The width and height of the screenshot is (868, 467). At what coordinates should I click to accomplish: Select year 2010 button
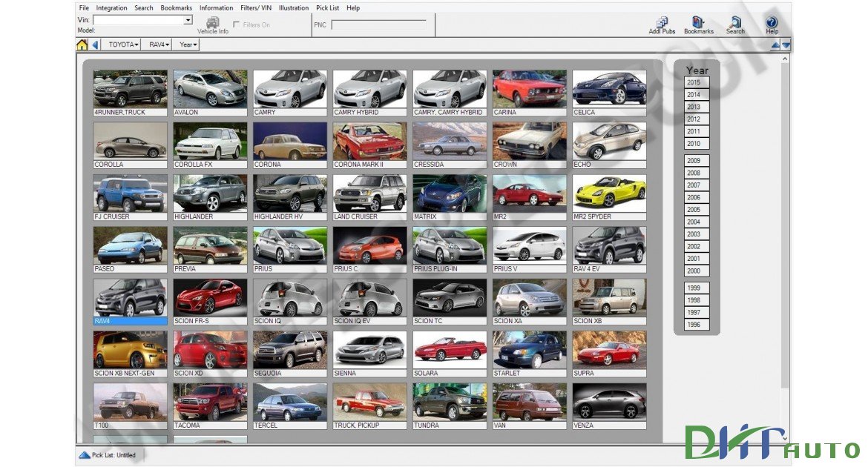click(x=697, y=143)
